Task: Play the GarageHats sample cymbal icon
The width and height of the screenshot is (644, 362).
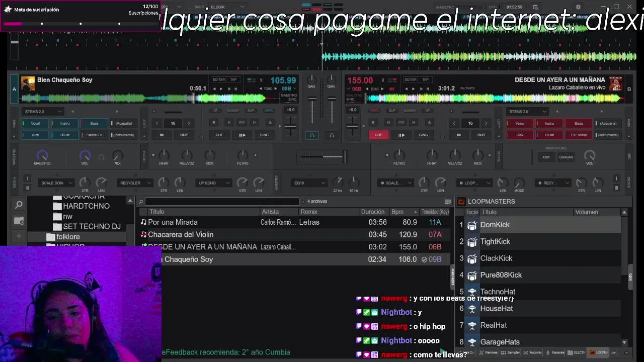Action: coord(472,342)
